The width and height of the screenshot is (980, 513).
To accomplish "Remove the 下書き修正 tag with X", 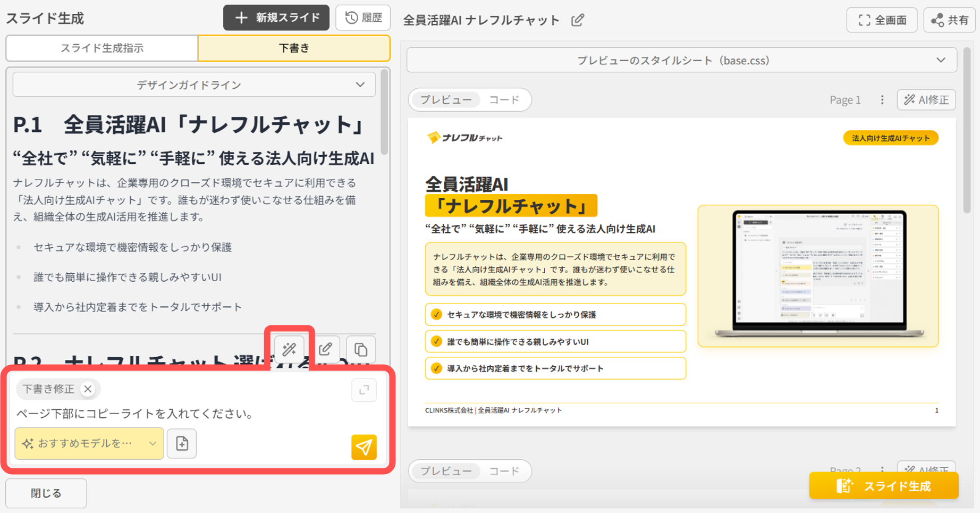I will click(x=88, y=389).
